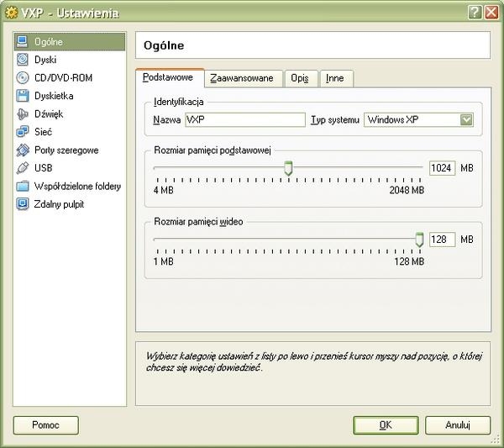Switch to the Zaawansowane tab

coord(244,78)
